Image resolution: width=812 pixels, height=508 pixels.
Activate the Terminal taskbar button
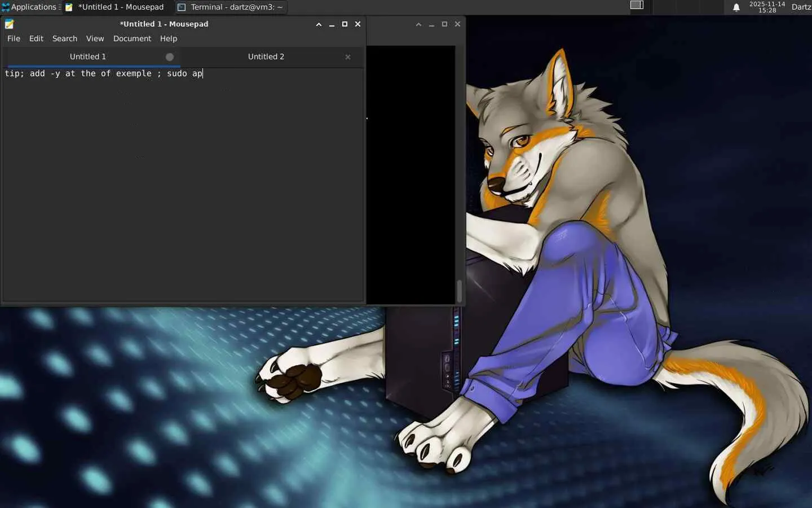pos(231,7)
